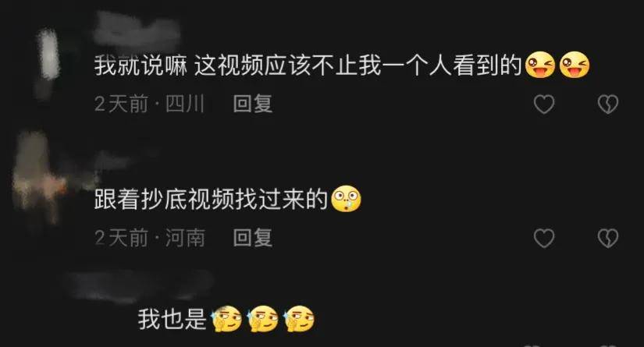
Task: Reply to the 河南 comment via 回复
Action: [253, 238]
